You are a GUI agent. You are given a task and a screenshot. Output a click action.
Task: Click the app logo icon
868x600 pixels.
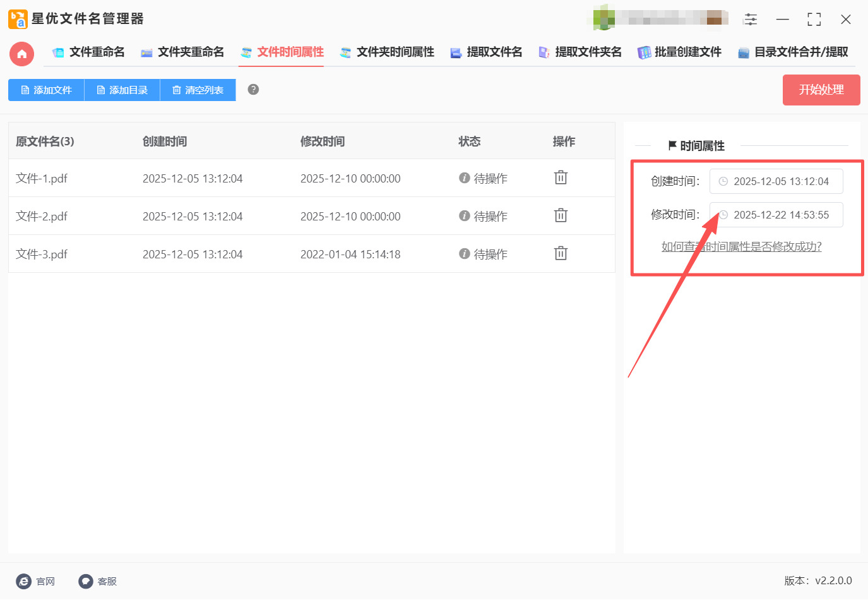pyautogui.click(x=18, y=19)
